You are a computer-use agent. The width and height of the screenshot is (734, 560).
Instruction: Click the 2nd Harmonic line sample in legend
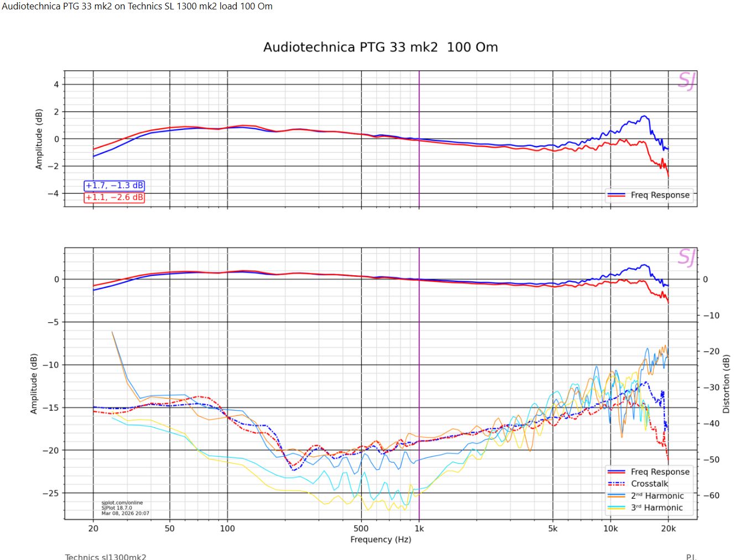616,496
